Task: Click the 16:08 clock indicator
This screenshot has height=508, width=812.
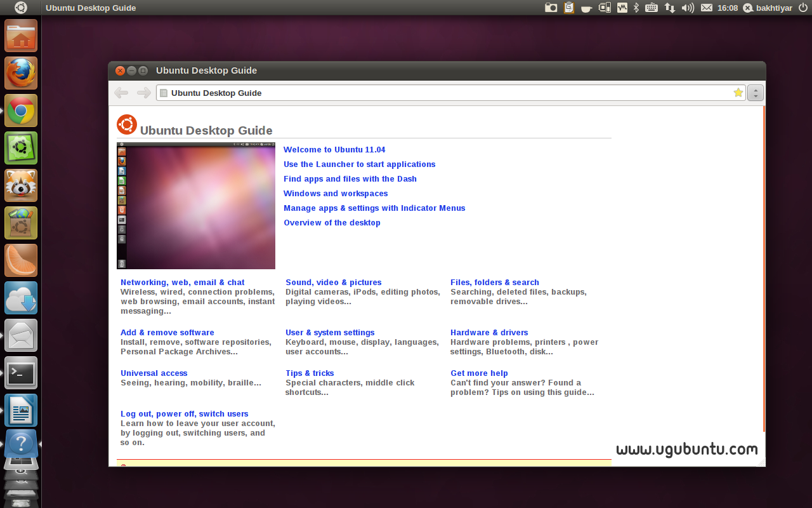Action: coord(728,8)
